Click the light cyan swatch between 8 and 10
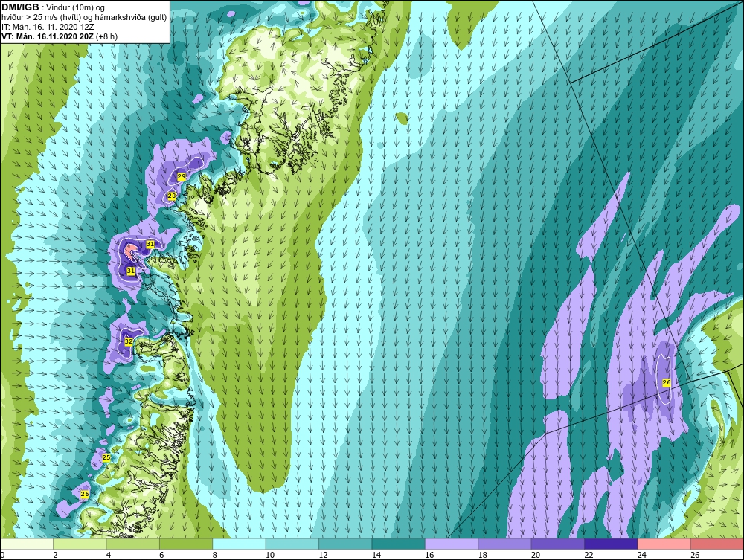Viewport: 744px width, 560px height. [x=239, y=544]
